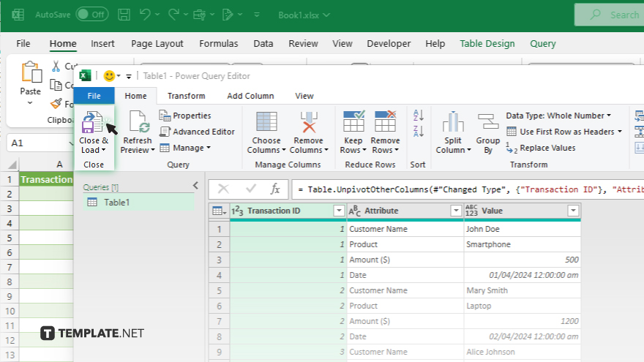This screenshot has height=362, width=644.
Task: Open Transaction ID column filter dropdown
Action: 339,211
